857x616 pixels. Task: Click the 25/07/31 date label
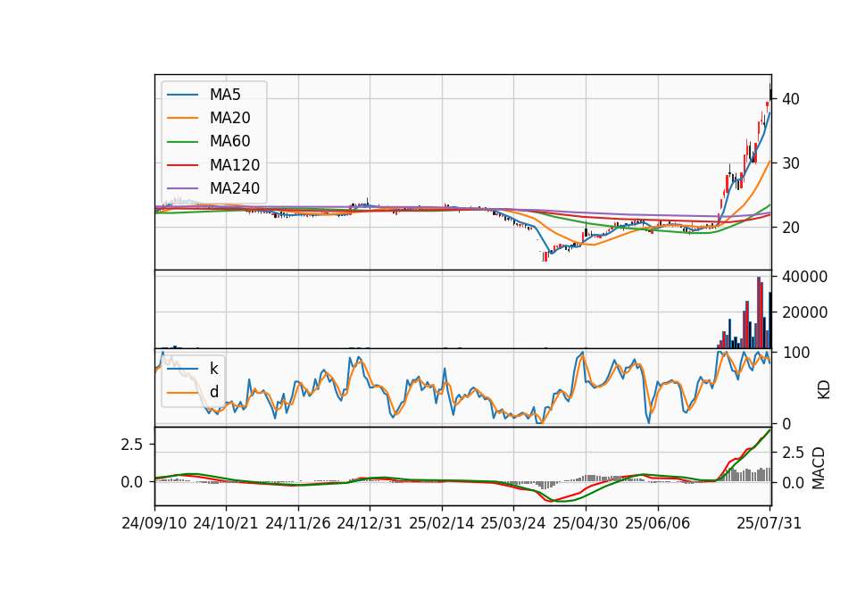(x=769, y=523)
